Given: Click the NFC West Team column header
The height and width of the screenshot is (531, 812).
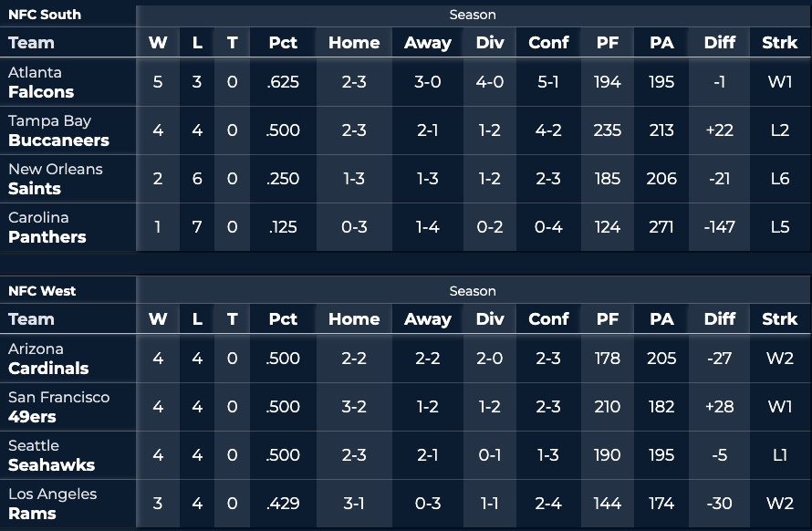Looking at the screenshot, I should [31, 318].
